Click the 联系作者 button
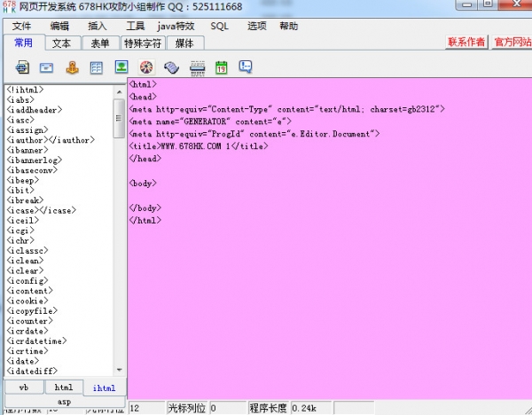Viewport: 532px width, 415px height. pyautogui.click(x=466, y=42)
